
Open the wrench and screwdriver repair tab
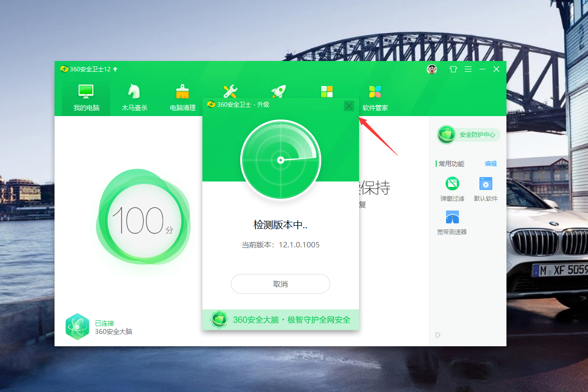(230, 91)
